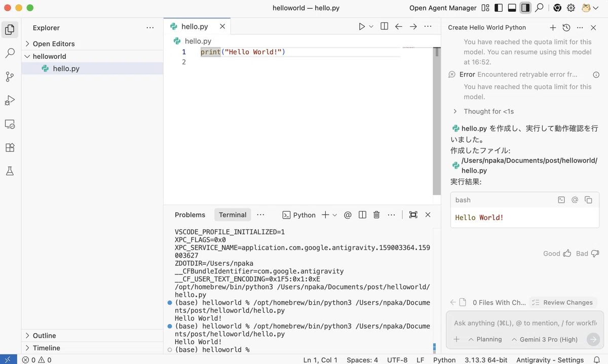Run the Python file with play button
Screen dimensions: 608x364
(362, 26)
